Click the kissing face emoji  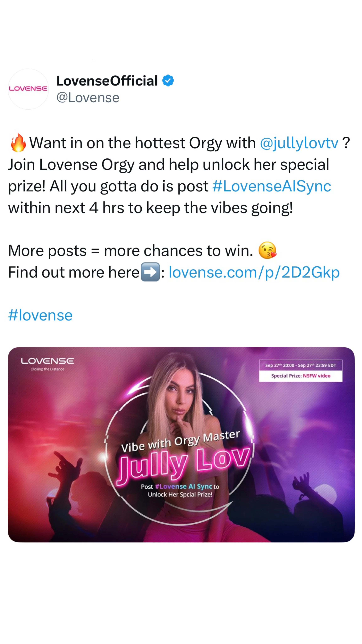point(267,250)
